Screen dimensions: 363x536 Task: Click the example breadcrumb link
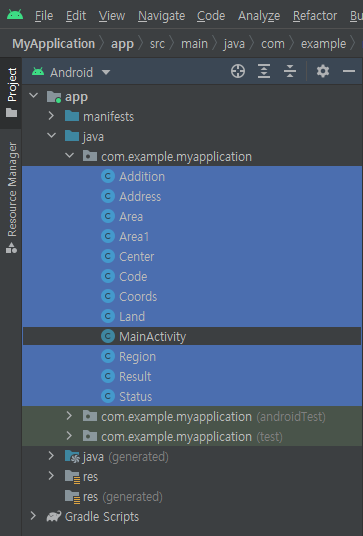(x=323, y=44)
